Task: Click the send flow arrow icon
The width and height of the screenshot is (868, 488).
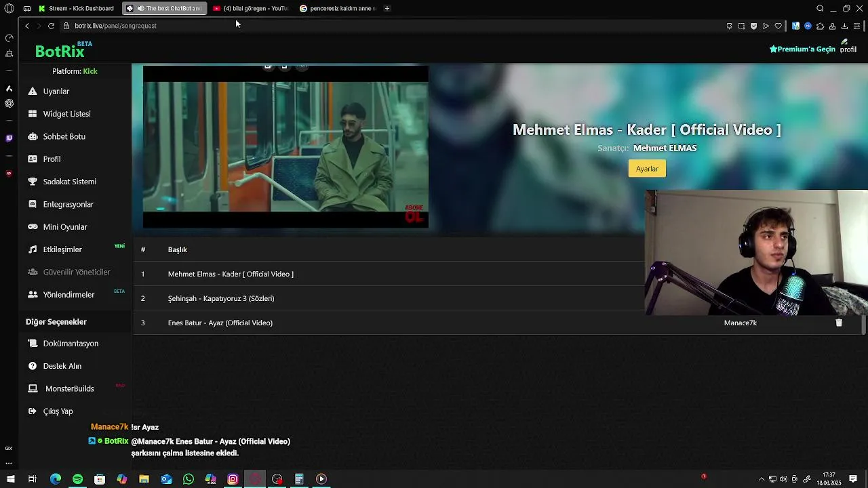Action: [x=766, y=26]
